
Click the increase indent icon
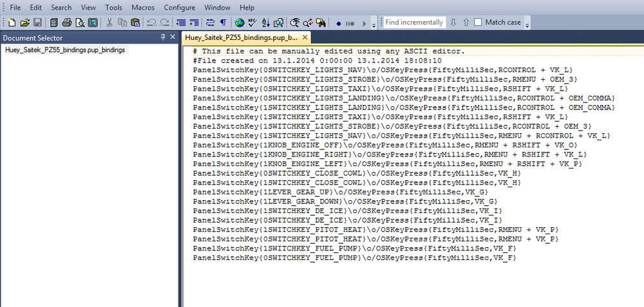pyautogui.click(x=193, y=23)
